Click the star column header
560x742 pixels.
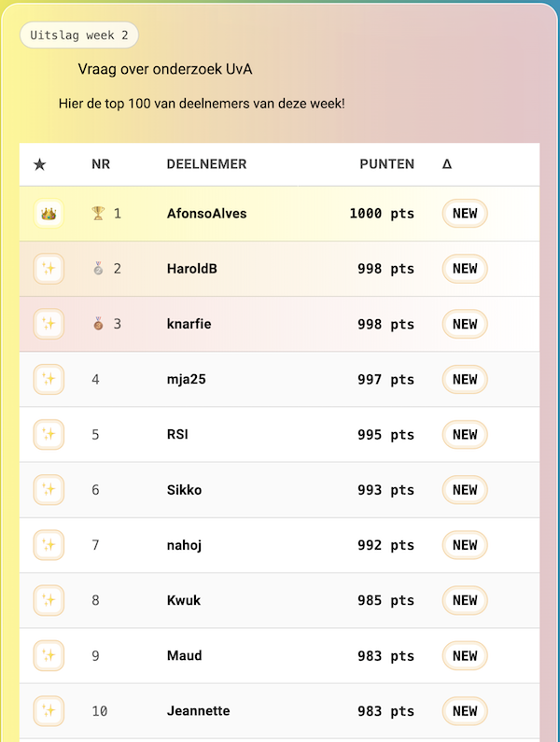39,164
